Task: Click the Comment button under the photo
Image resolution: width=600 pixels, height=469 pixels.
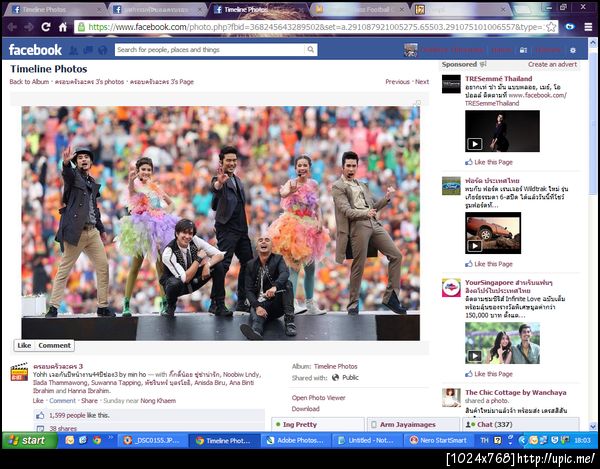Action: point(54,345)
